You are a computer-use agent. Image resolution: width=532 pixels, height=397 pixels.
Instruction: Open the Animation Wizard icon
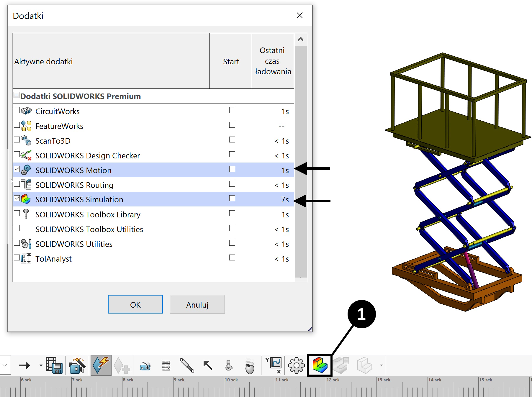tap(77, 365)
